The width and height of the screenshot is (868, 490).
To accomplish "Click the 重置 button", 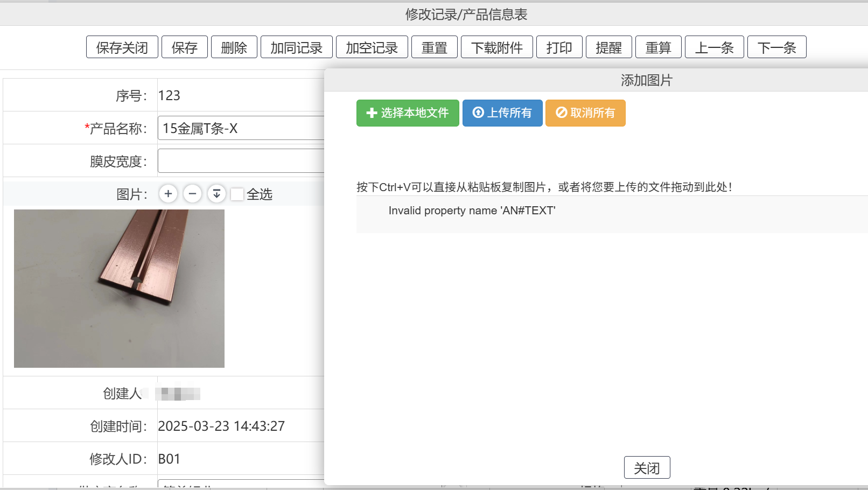I will [x=435, y=47].
